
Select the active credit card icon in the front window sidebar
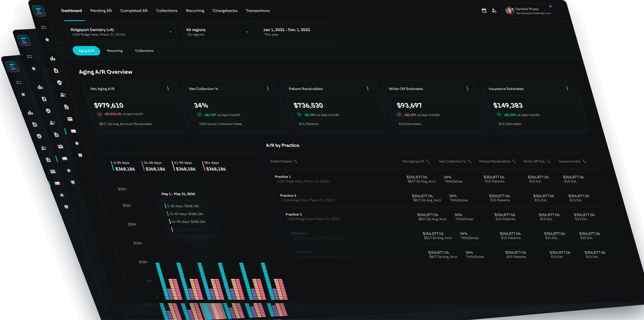tap(73, 131)
